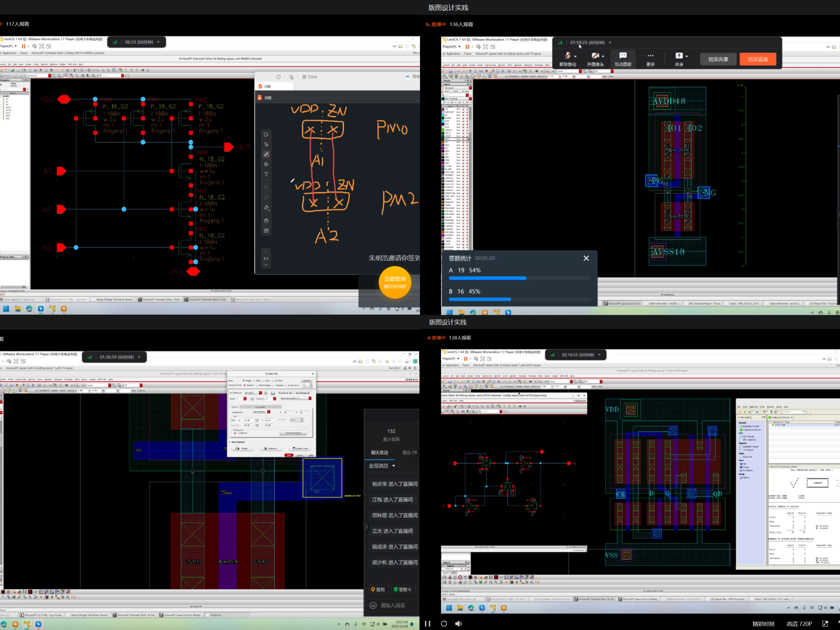Image resolution: width=840 pixels, height=630 pixels.
Task: Switch to the 聊天互动 tab
Action: tap(379, 452)
